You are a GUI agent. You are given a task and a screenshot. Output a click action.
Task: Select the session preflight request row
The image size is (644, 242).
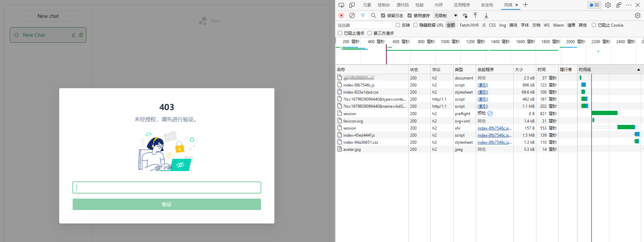point(489,113)
